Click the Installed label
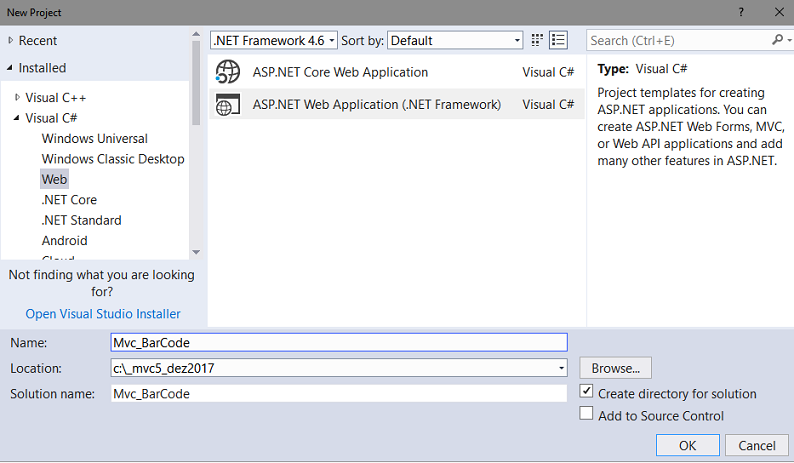The width and height of the screenshot is (794, 463). (x=42, y=67)
